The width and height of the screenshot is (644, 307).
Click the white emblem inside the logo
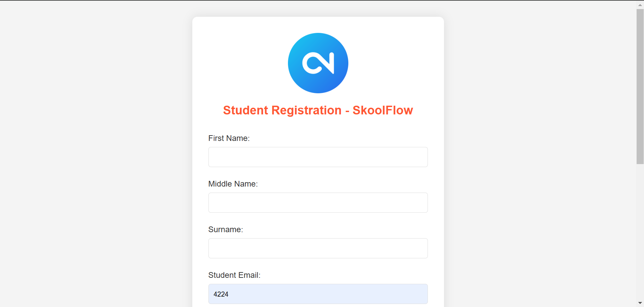[318, 63]
